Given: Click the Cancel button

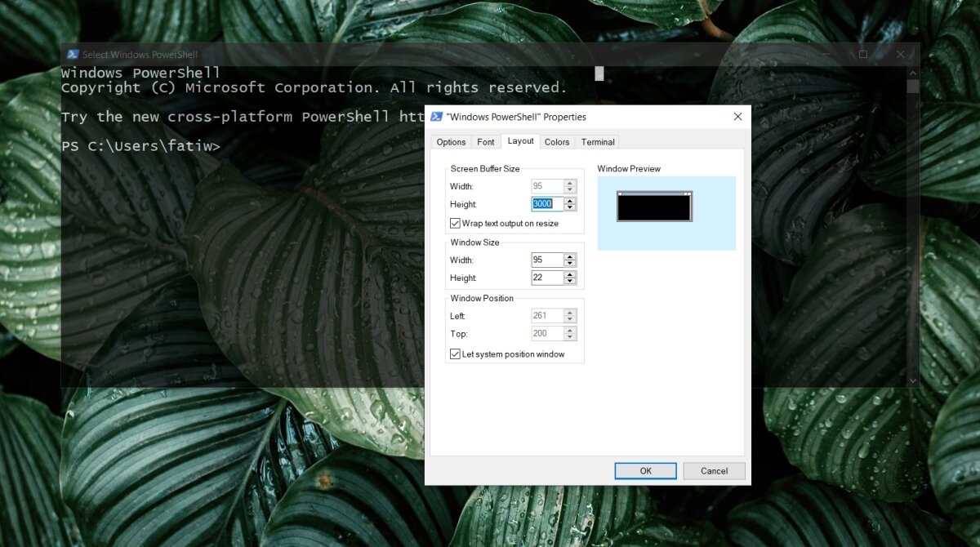Looking at the screenshot, I should 714,470.
